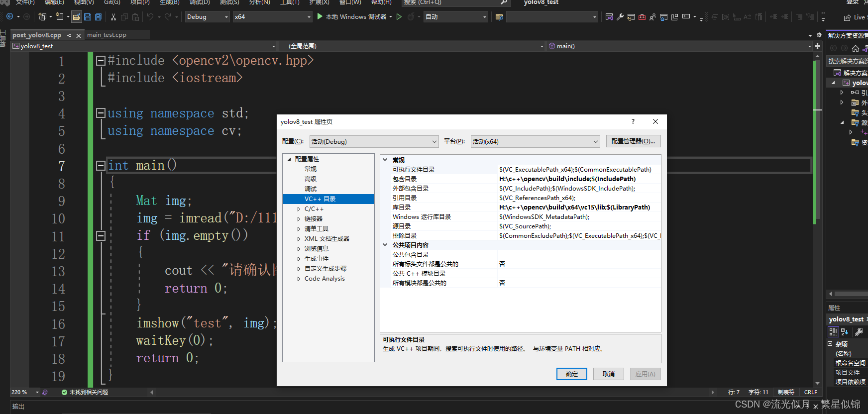This screenshot has width=868, height=414.
Task: Select VC++ 目录 in the property tree
Action: coord(328,199)
